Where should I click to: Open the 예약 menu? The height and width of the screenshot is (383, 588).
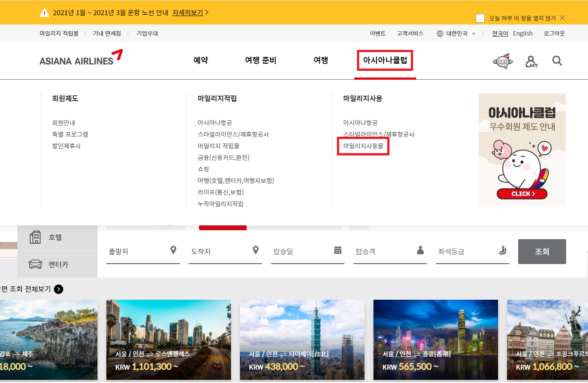[201, 61]
